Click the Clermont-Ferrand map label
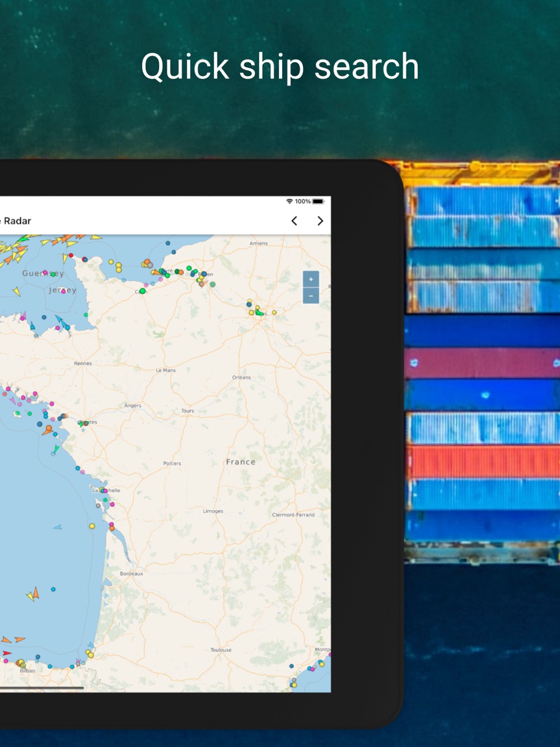This screenshot has width=560, height=747. pos(293,515)
